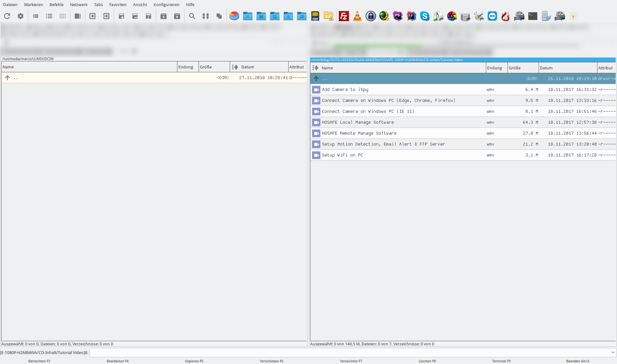The width and height of the screenshot is (617, 364).
Task: Click the magnifier search icon
Action: [x=192, y=16]
